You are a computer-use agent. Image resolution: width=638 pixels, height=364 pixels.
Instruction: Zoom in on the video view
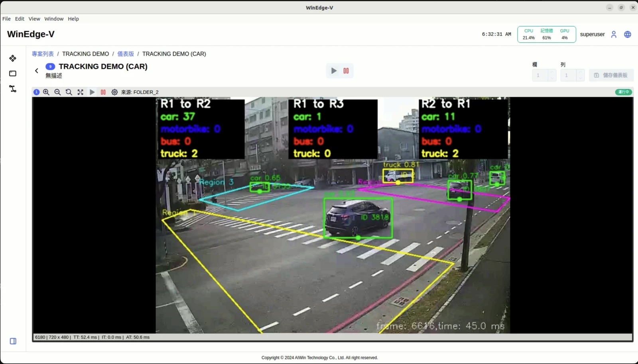click(46, 92)
